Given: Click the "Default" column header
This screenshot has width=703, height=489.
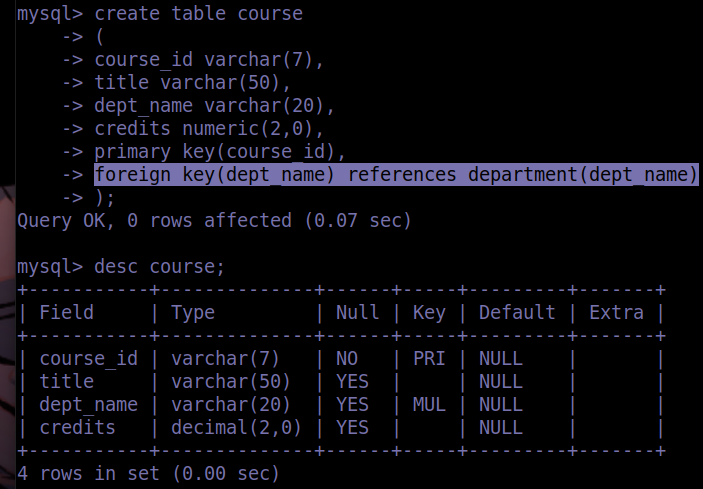Looking at the screenshot, I should (516, 312).
